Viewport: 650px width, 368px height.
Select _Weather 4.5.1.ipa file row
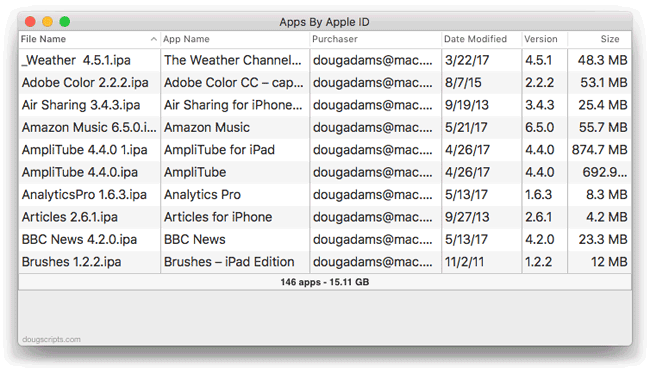[x=325, y=60]
